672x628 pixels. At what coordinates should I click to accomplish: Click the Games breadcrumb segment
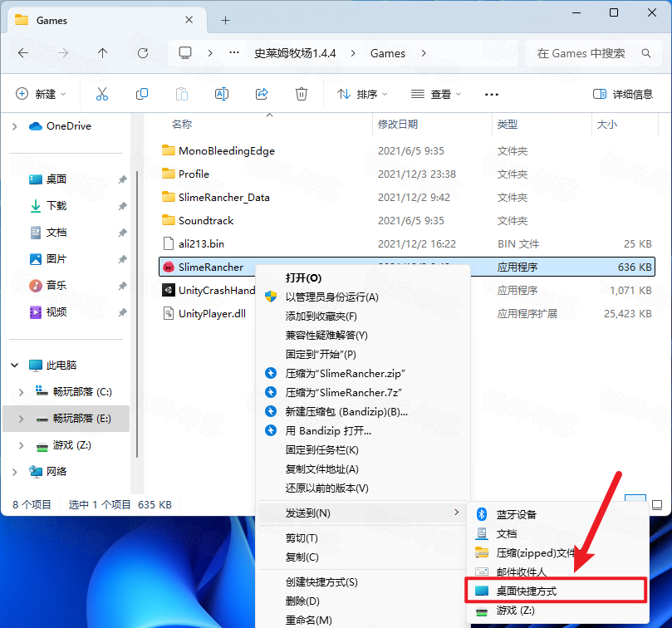388,53
